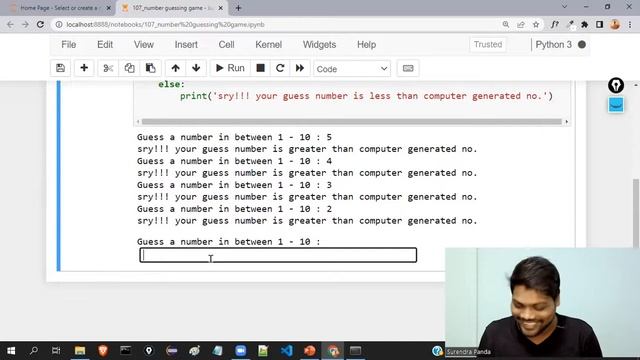Screen dimensions: 640x360
Task: Open the browser zoom icon in the address bar
Action: coord(506,24)
